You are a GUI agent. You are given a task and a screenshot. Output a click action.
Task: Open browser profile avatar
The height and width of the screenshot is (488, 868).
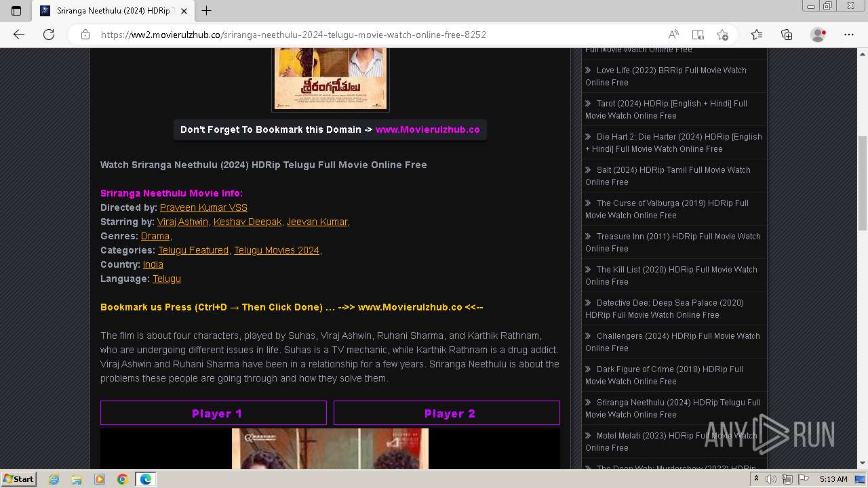tap(818, 35)
